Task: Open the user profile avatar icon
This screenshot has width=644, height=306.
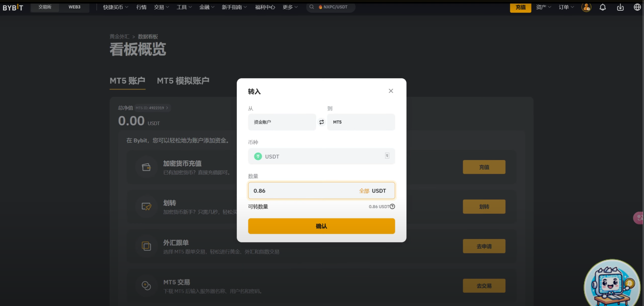Action: [587, 8]
